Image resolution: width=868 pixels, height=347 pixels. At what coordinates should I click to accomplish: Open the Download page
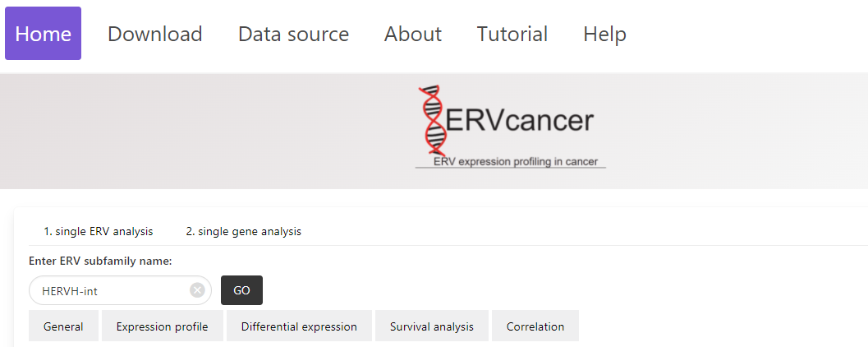coord(154,34)
